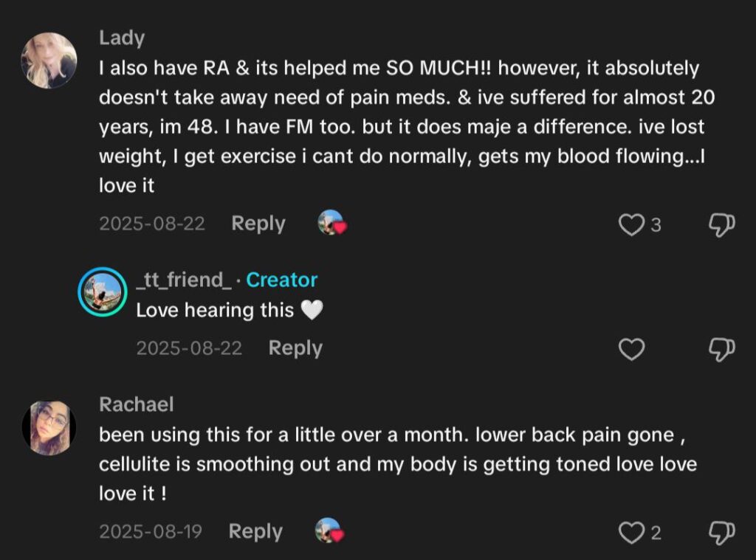The image size is (756, 560).
Task: Click creator-liked badge on Rachael's comment
Action: coord(329,531)
